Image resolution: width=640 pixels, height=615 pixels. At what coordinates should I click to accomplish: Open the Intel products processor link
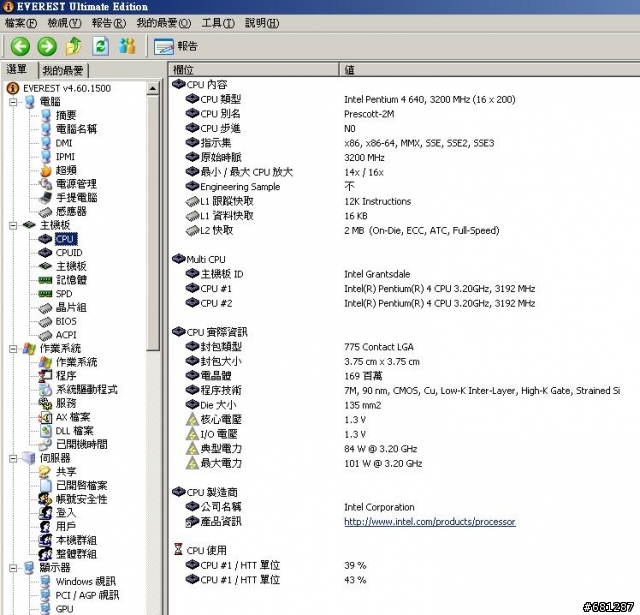pos(430,522)
